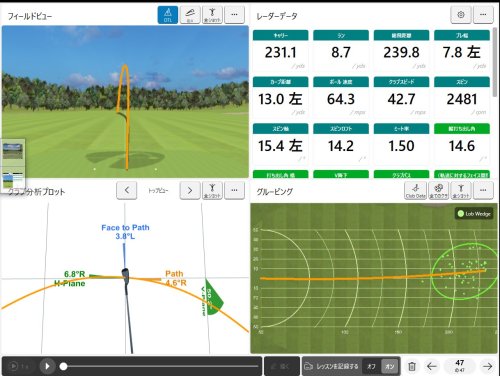Click the ball speed tile showing 64.3
The image size is (500, 376).
[x=341, y=97]
